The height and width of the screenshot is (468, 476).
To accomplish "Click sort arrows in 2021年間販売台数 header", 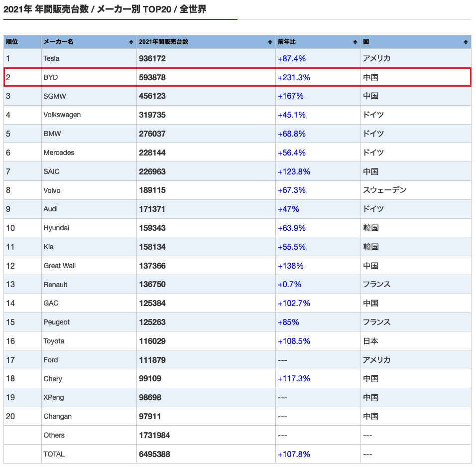I will pos(270,42).
